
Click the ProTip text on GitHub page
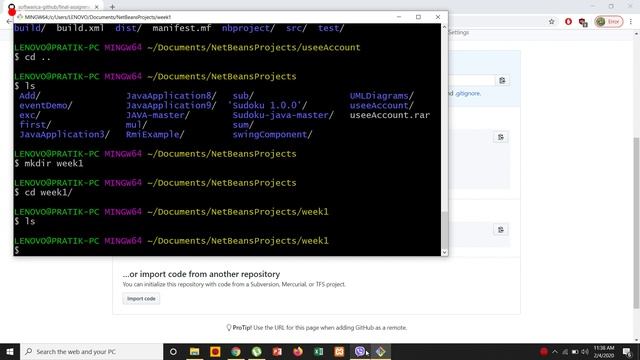(317, 328)
